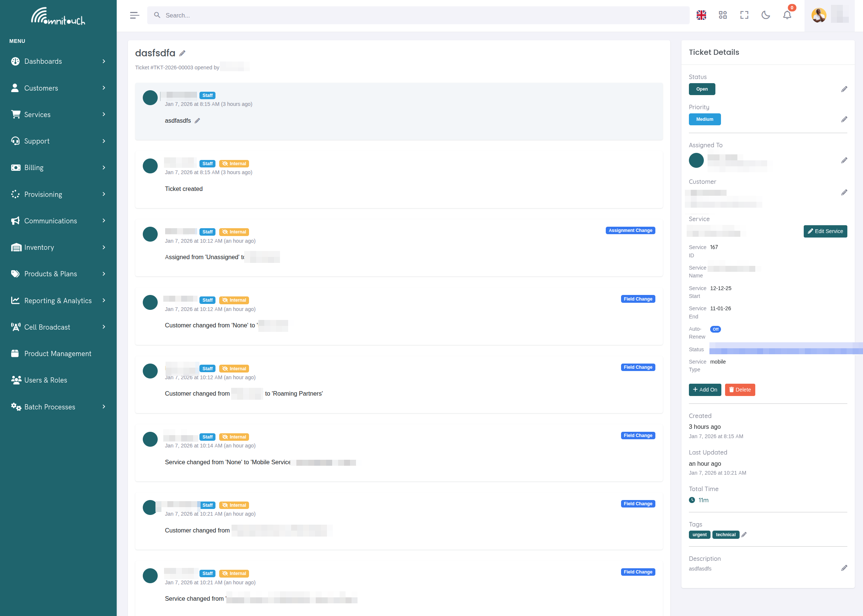Collapse the sidebar with the hamburger icon
Image resolution: width=863 pixels, height=616 pixels.
(134, 15)
